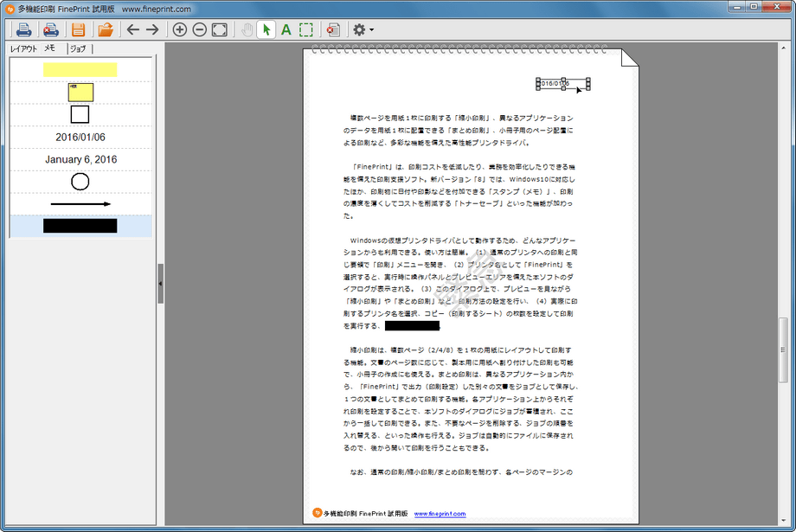Click the dog-eared page corner
The image size is (796, 532).
click(x=630, y=57)
